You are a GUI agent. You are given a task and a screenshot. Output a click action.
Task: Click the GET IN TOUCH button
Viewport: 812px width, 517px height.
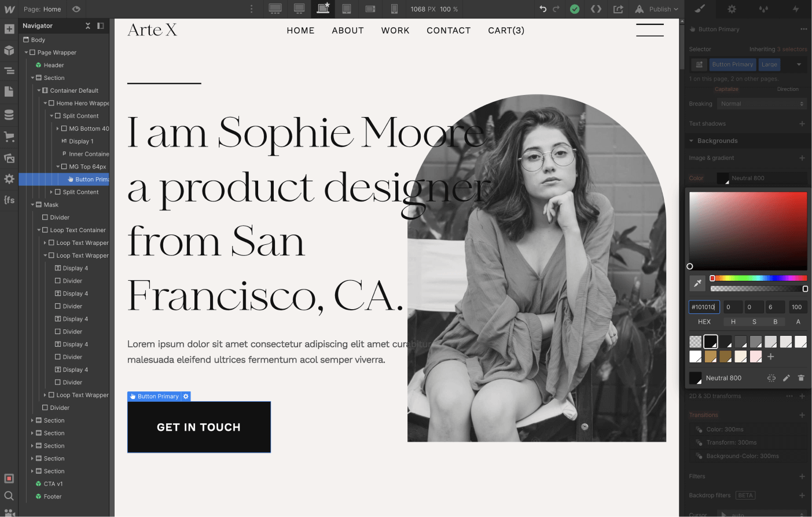[x=199, y=427]
